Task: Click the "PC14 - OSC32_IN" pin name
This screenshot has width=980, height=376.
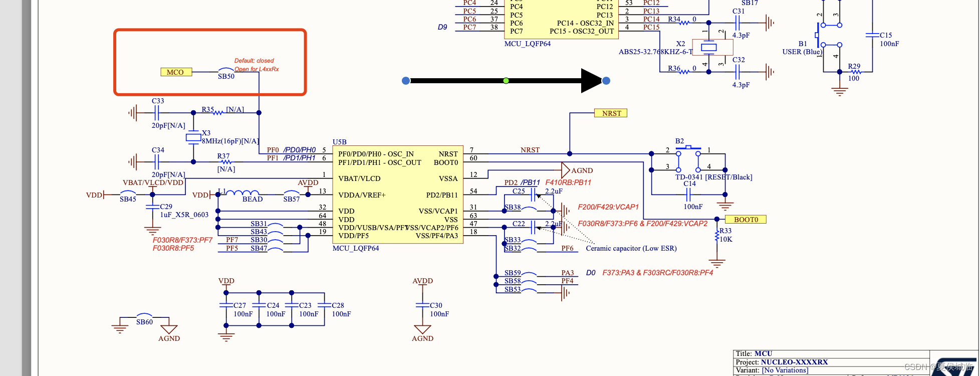Action: [x=585, y=23]
